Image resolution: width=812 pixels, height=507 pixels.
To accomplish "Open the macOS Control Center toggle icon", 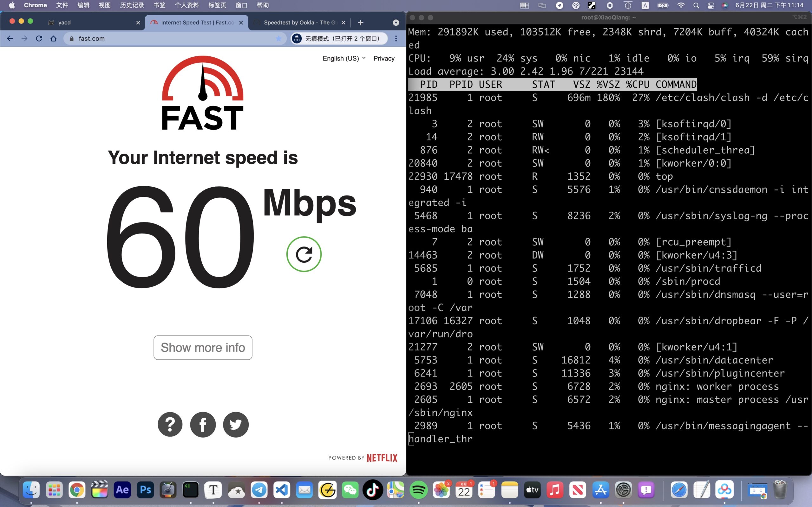I will 711,5.
